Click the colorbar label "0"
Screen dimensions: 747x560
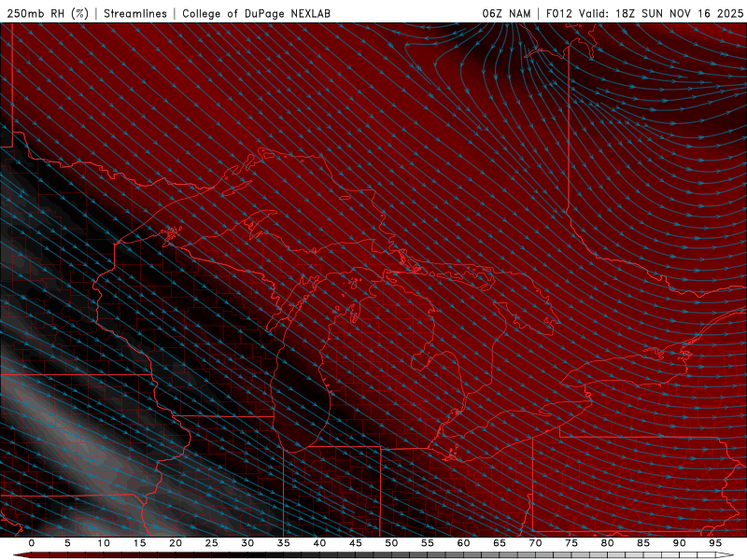[x=32, y=543]
